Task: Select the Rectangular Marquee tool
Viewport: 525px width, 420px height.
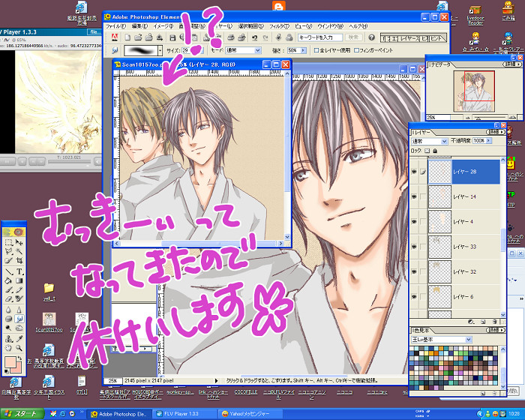Action: coord(9,241)
